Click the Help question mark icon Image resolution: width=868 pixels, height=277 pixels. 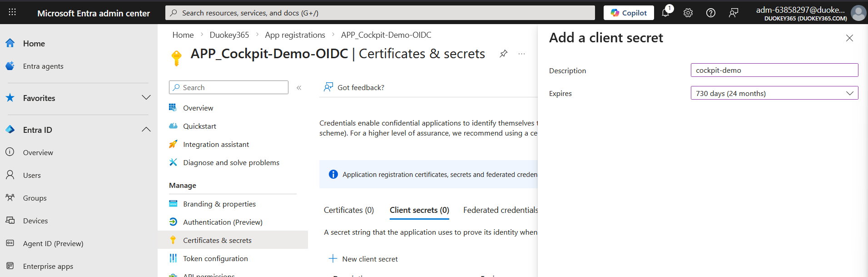click(711, 13)
